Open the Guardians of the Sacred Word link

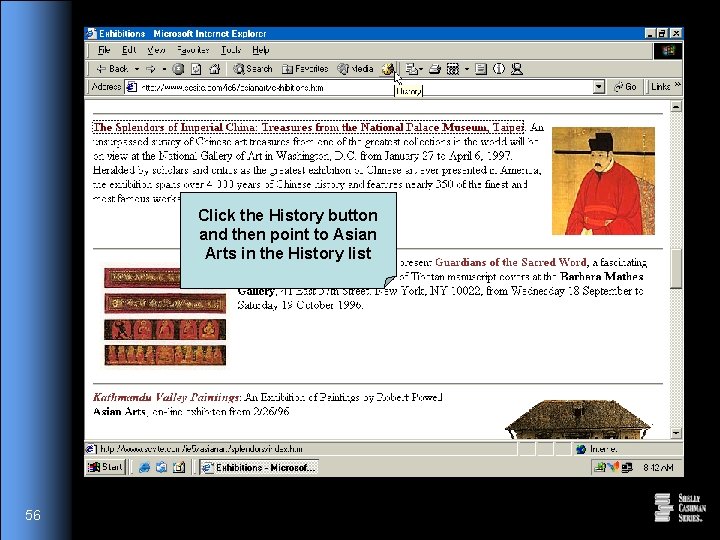pos(511,262)
